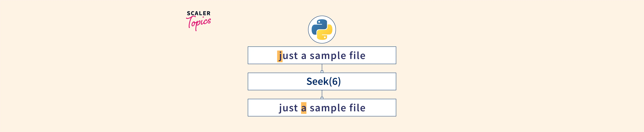Click the connector square above the Seek(6) box
The image size is (644, 132).
(322, 72)
